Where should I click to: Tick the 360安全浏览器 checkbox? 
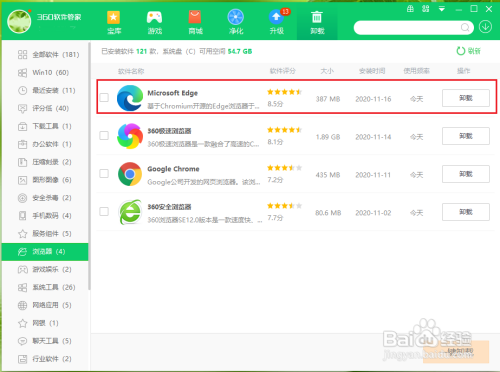(x=104, y=211)
